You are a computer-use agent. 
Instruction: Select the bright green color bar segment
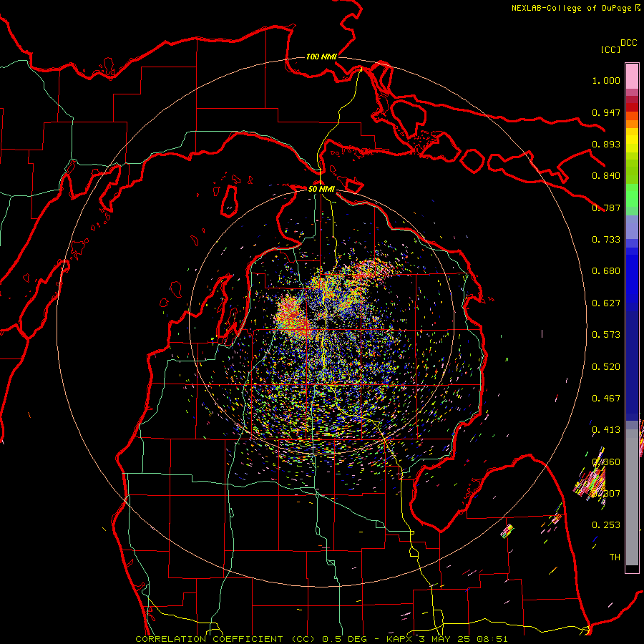pos(632,195)
